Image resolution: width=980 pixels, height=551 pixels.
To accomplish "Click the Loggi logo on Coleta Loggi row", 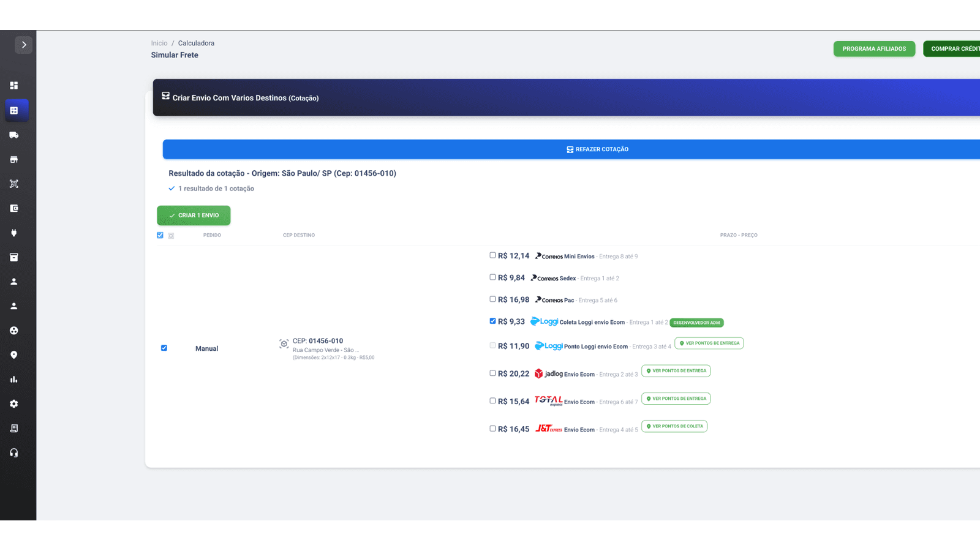I will [x=544, y=321].
